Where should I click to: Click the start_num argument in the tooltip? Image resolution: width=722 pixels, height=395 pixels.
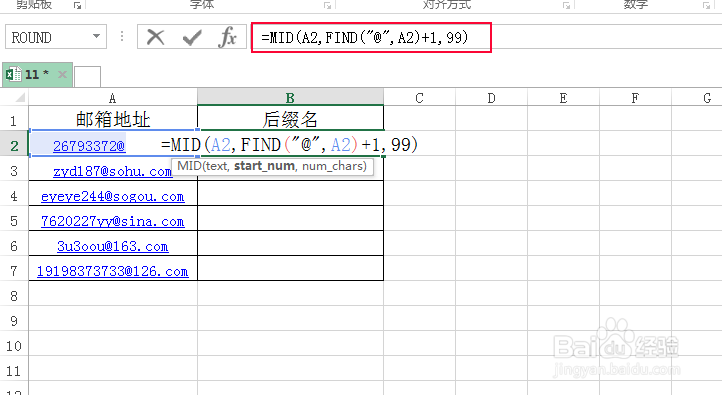click(x=264, y=166)
